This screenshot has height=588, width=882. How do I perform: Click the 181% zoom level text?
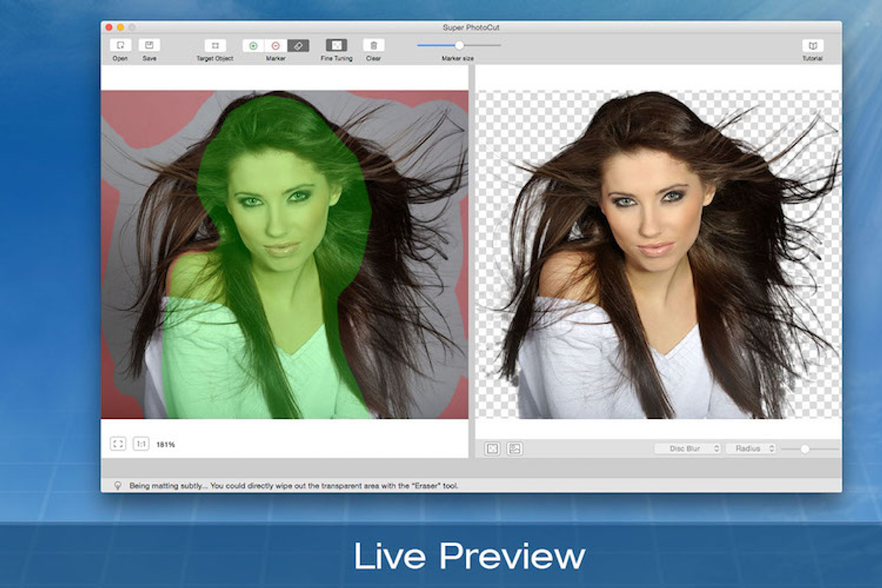(165, 445)
